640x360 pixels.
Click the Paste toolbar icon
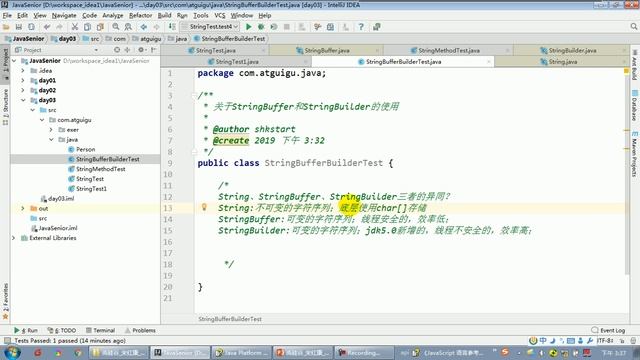click(100, 27)
